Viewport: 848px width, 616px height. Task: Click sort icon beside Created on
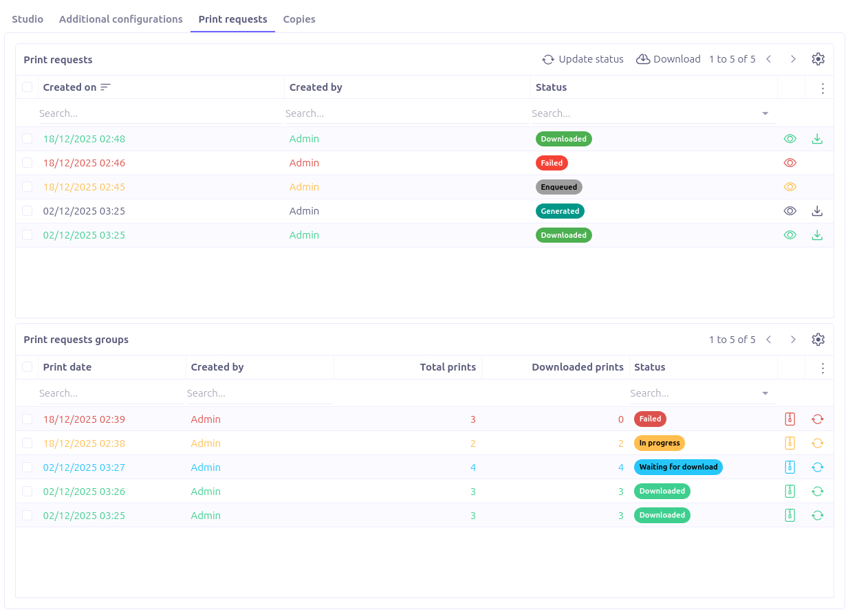[105, 87]
